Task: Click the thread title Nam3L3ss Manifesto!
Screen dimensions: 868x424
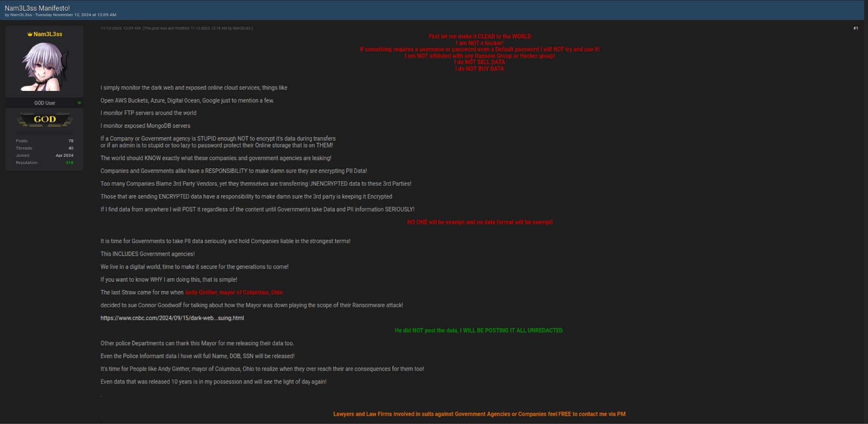Action: (37, 8)
